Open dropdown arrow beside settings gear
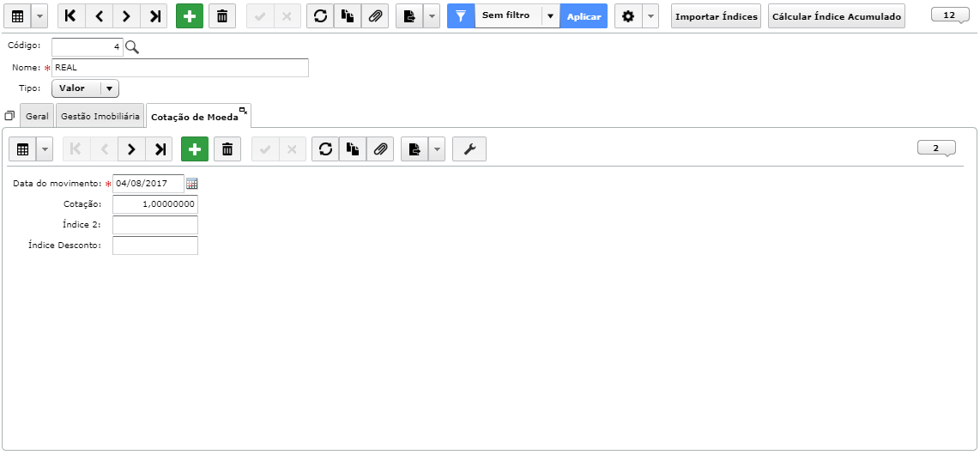 pos(650,17)
